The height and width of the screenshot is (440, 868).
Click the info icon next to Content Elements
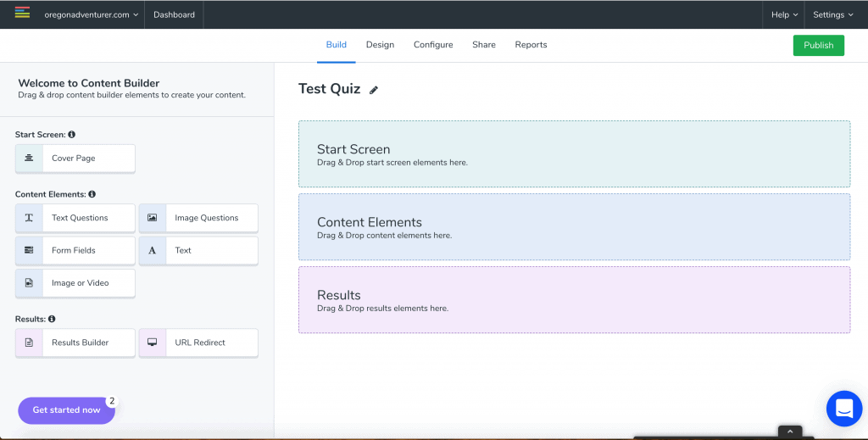(x=92, y=194)
